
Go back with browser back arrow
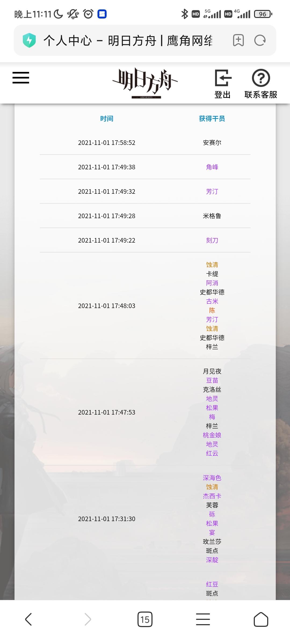tap(28, 619)
